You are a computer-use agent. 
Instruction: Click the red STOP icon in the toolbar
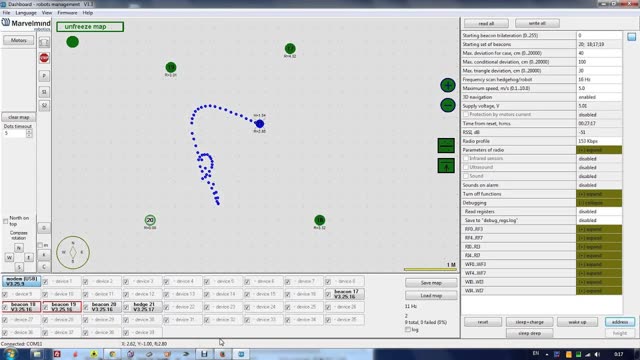(x=44, y=58)
